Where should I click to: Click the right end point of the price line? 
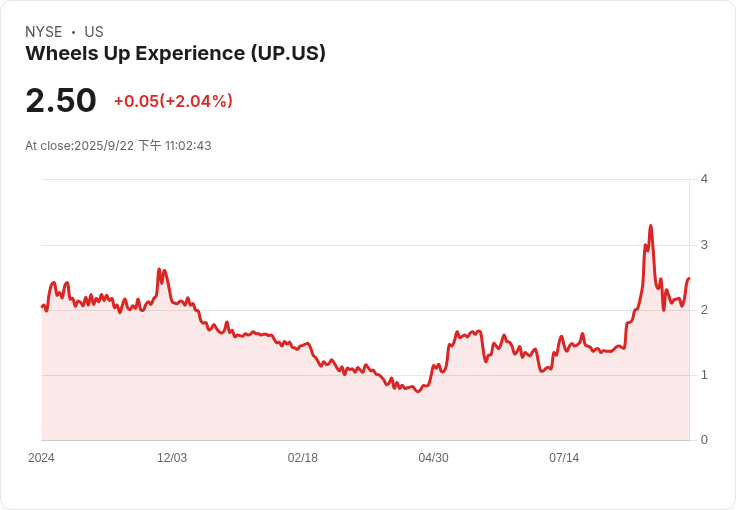(x=689, y=278)
